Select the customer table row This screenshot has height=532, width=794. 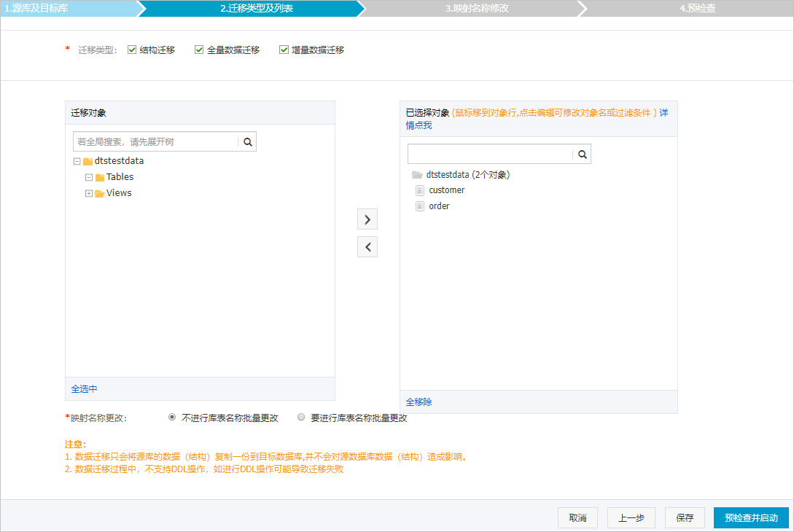(x=440, y=190)
